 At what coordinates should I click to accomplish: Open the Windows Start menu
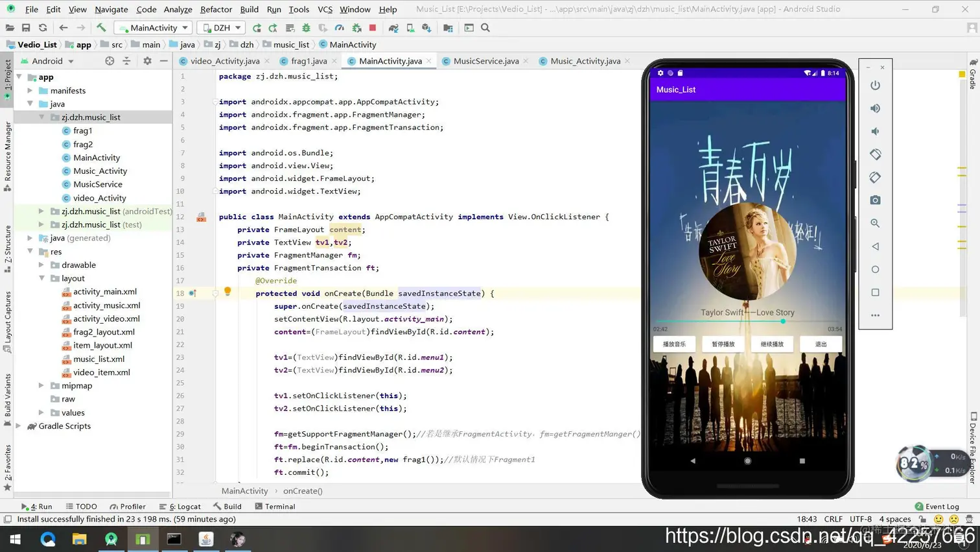[x=16, y=539]
